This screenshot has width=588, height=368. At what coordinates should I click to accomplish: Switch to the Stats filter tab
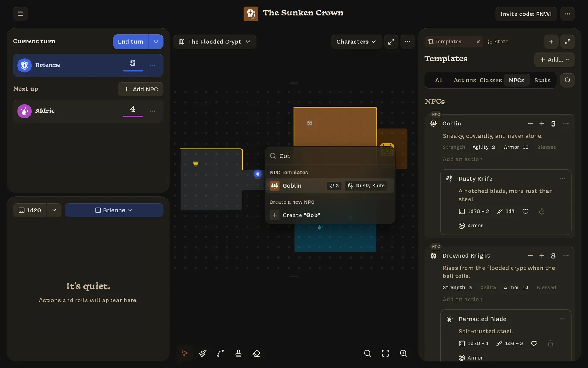542,80
